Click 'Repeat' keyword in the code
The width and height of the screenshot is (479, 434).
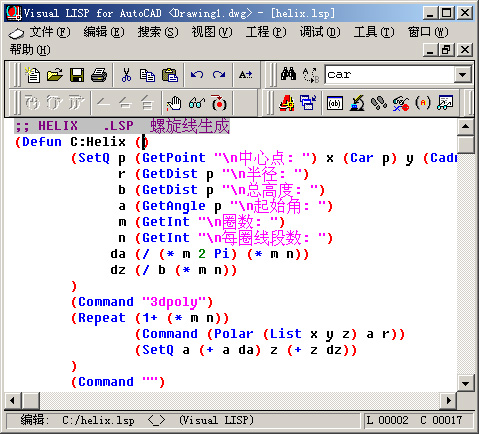click(102, 318)
